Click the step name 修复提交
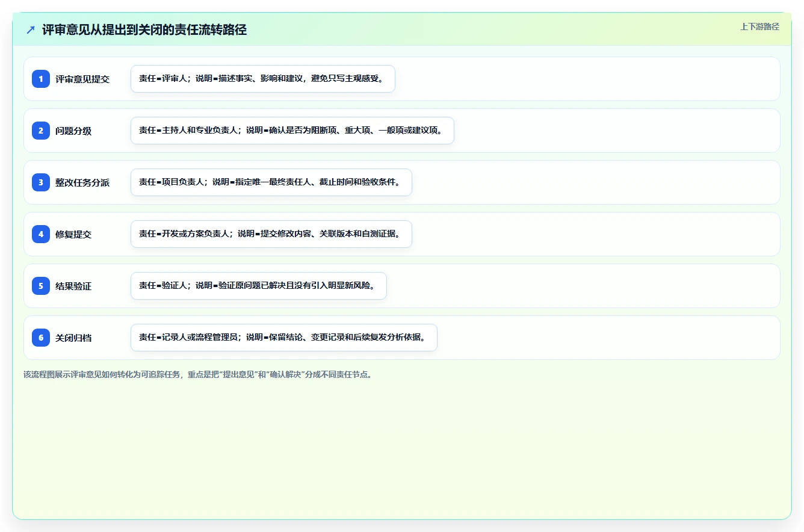 pos(73,234)
